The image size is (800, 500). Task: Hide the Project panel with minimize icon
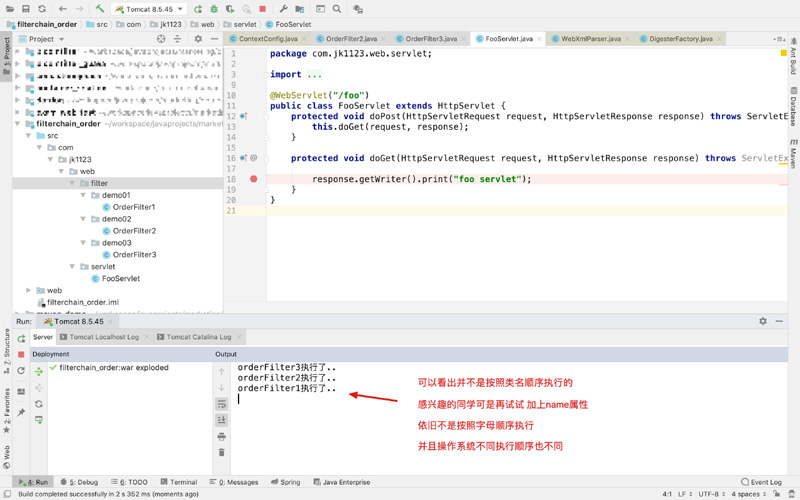[x=214, y=39]
